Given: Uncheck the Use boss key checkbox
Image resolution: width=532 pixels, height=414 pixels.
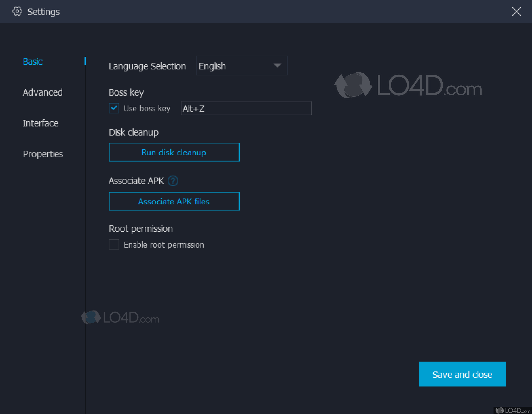Looking at the screenshot, I should 114,108.
